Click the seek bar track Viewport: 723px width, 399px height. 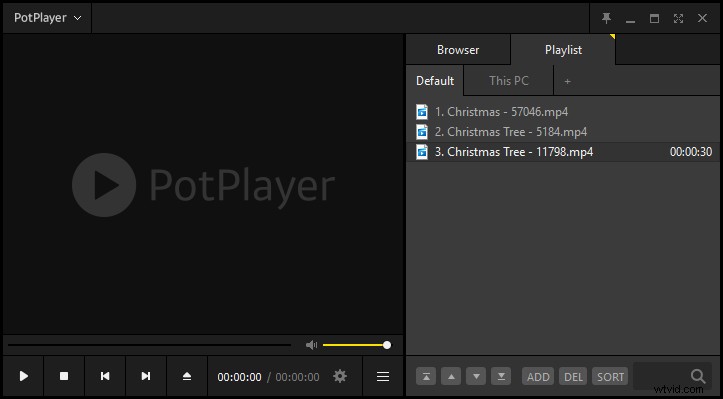click(149, 345)
